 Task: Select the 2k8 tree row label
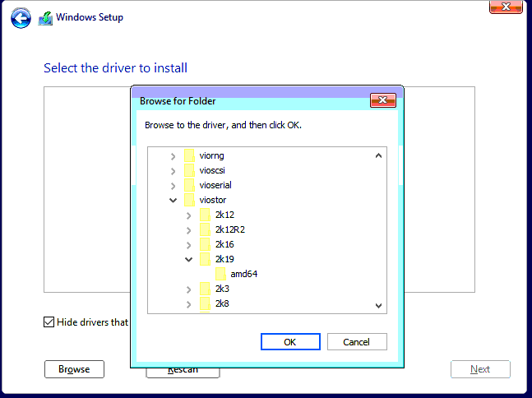point(222,303)
